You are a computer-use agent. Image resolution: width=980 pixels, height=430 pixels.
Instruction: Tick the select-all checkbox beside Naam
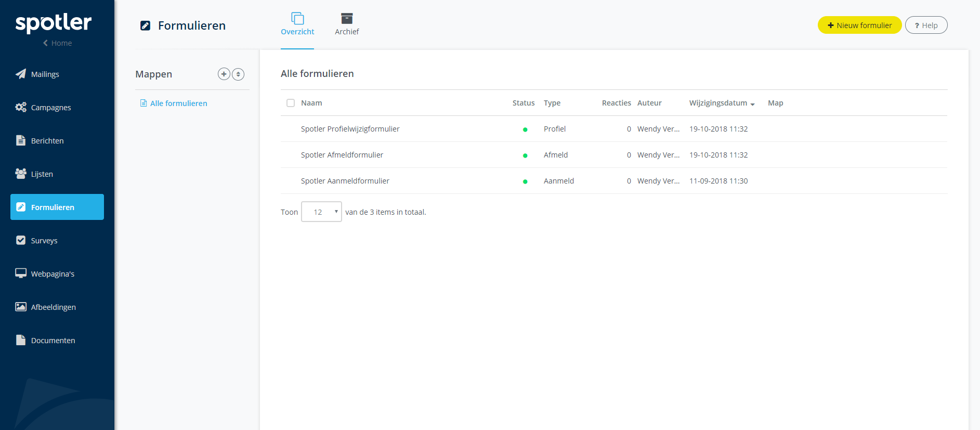(x=291, y=103)
